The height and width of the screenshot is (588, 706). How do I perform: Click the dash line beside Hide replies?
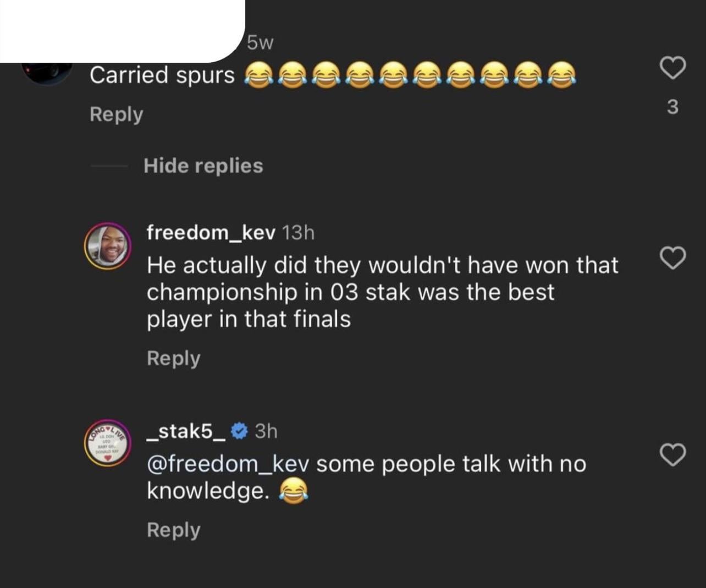pos(109,166)
